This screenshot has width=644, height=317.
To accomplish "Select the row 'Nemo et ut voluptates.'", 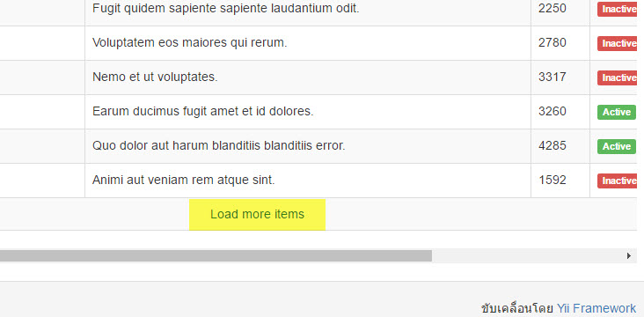I will [x=318, y=77].
